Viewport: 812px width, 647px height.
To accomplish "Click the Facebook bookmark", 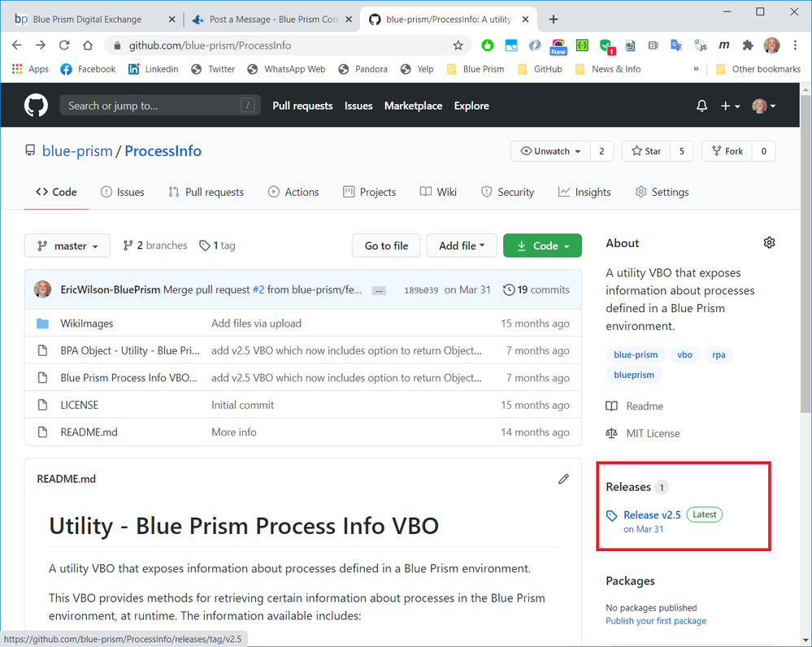I will click(88, 69).
